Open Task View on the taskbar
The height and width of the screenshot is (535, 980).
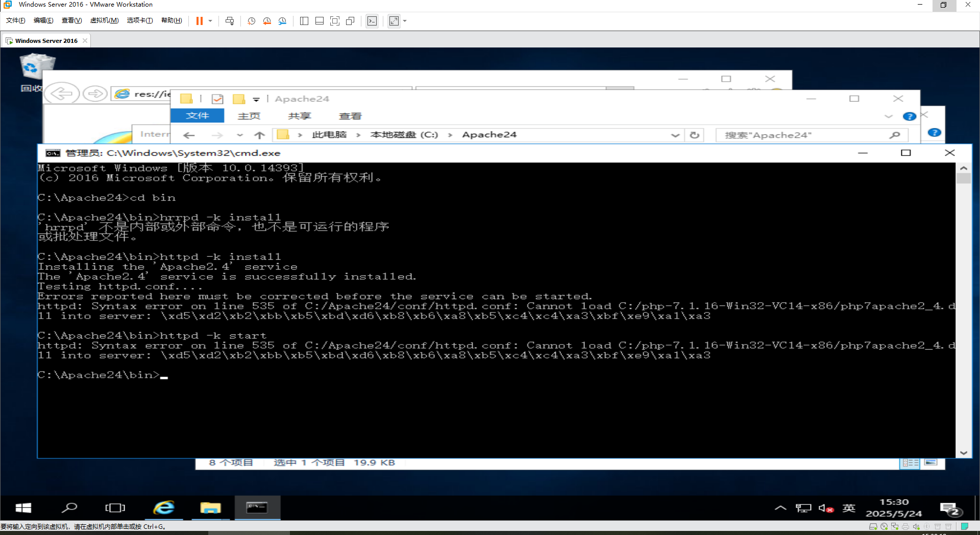click(115, 507)
